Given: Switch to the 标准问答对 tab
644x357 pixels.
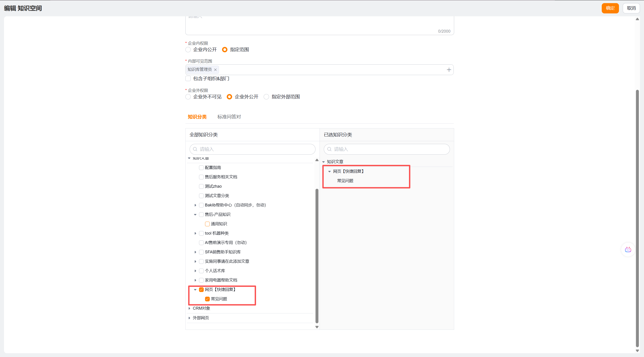Looking at the screenshot, I should pos(229,117).
